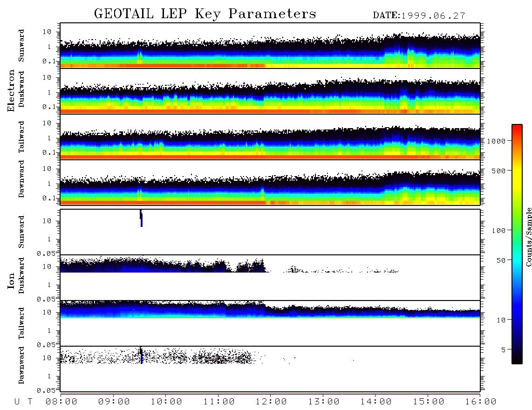This screenshot has height=410, width=532.
Task: Click the 11:00 time tick label
Action: pos(219,402)
